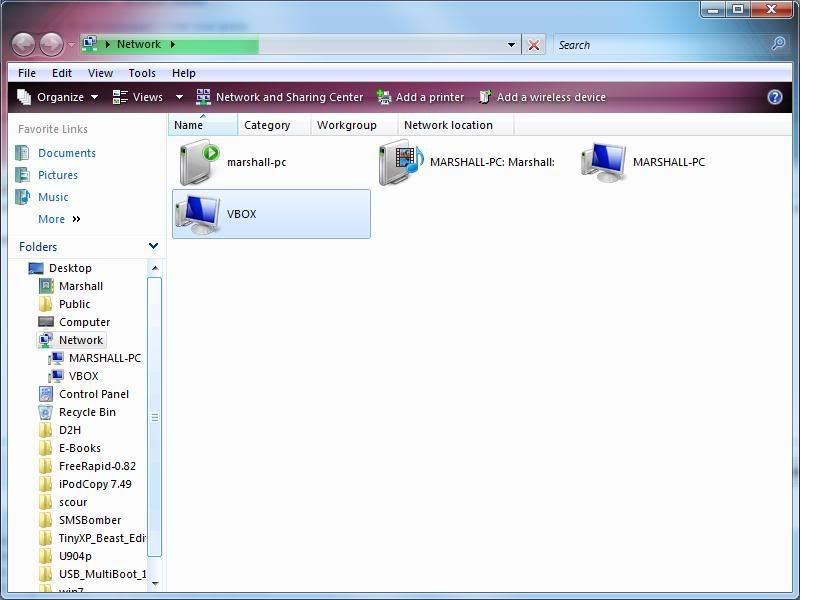The width and height of the screenshot is (840, 600).
Task: Click the back navigation arrow
Action: (24, 45)
